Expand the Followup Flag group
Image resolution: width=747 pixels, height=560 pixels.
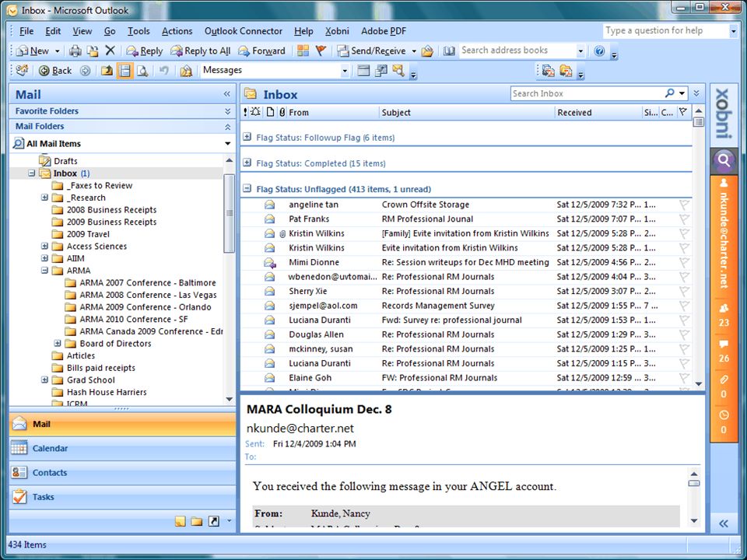(x=247, y=137)
